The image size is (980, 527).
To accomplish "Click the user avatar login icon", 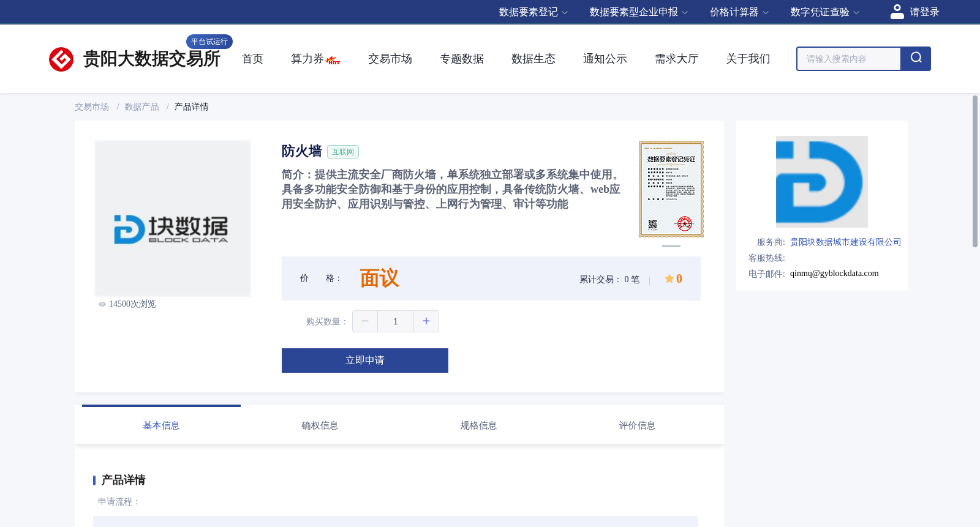I will click(x=897, y=12).
